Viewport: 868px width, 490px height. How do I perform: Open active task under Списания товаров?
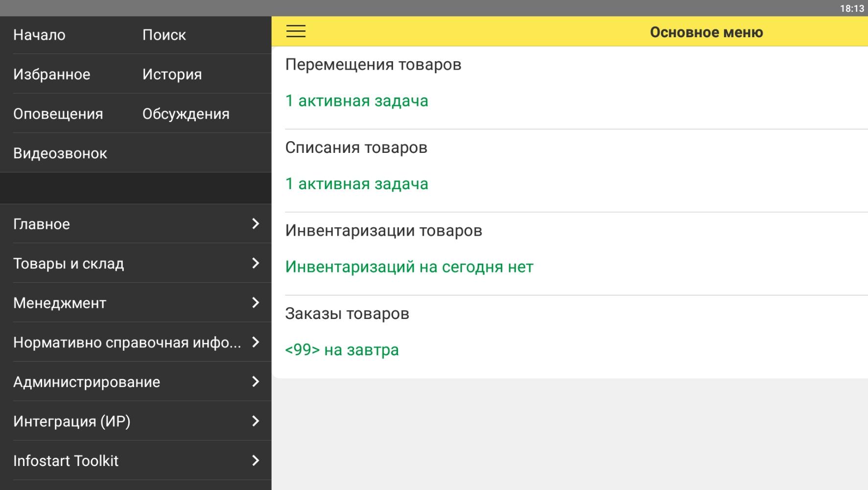coord(357,184)
